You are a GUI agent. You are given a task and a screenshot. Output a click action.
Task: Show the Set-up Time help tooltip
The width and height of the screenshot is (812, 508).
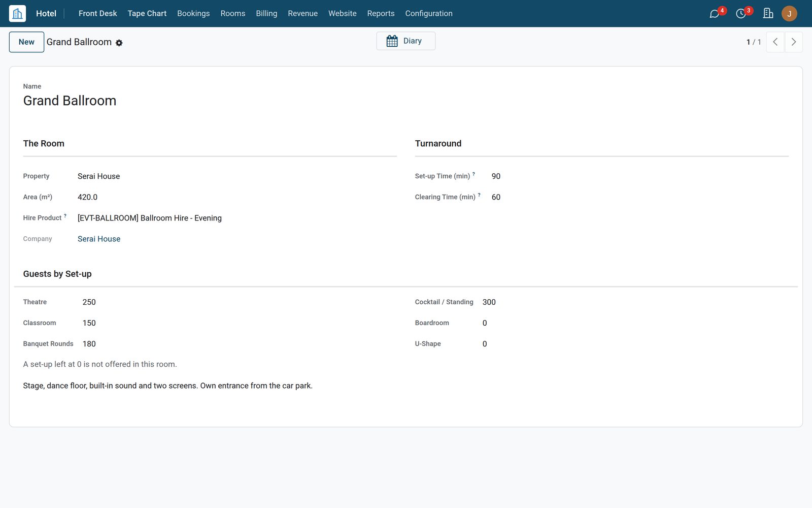(474, 174)
